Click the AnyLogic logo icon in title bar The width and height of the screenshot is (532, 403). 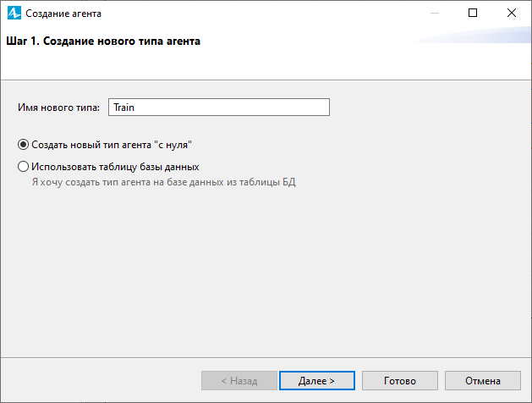pos(14,14)
